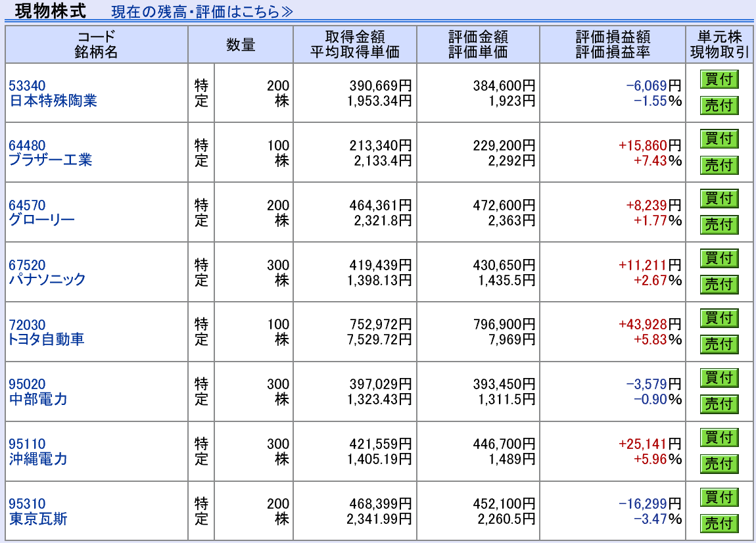
Task: Click 買付 button for パナソニック
Action: click(x=719, y=258)
